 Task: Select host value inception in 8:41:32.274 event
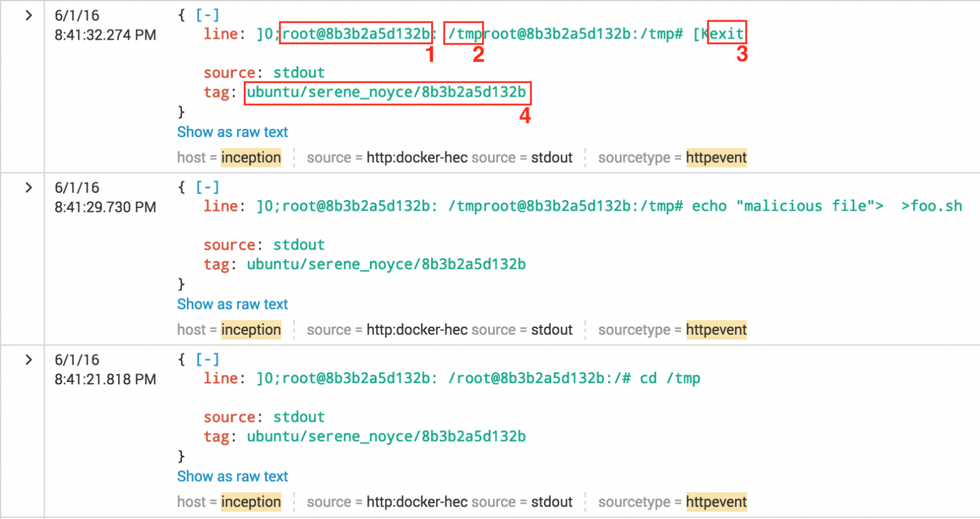tap(251, 158)
